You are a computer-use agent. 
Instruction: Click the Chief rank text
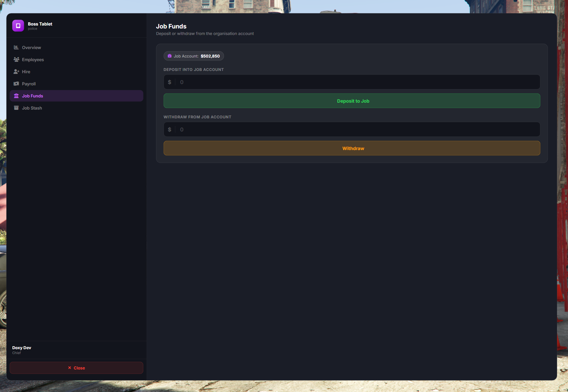click(16, 353)
